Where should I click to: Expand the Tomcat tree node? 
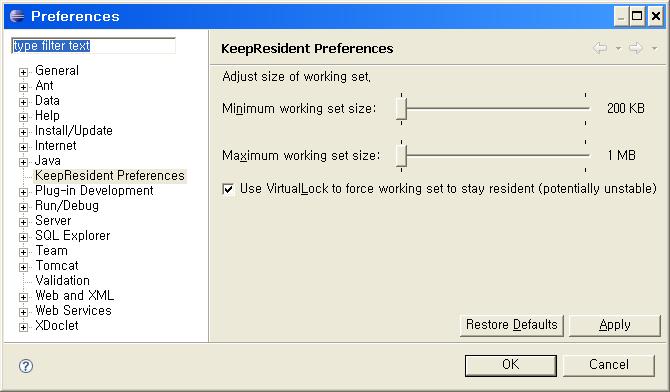click(x=24, y=267)
